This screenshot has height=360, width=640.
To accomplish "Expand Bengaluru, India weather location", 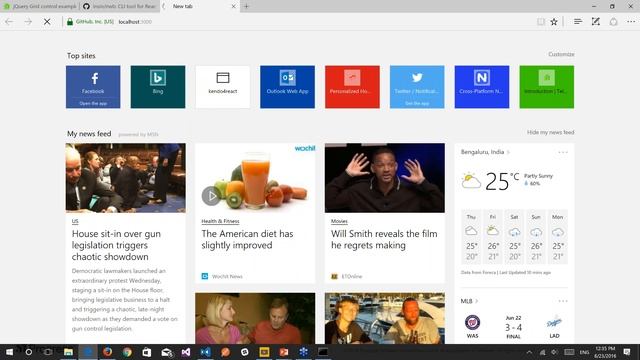I will [486, 152].
